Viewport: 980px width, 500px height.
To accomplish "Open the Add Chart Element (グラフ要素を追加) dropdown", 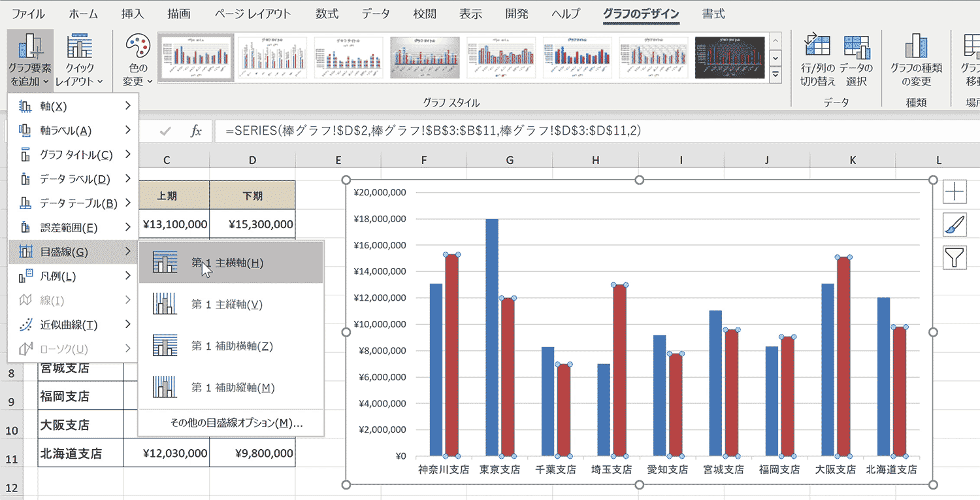I will [30, 60].
